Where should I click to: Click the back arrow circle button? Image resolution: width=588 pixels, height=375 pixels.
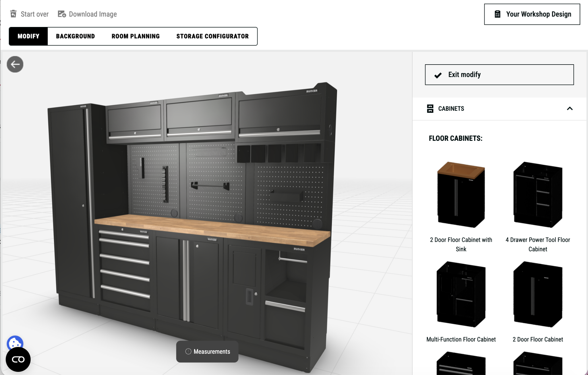click(x=15, y=64)
